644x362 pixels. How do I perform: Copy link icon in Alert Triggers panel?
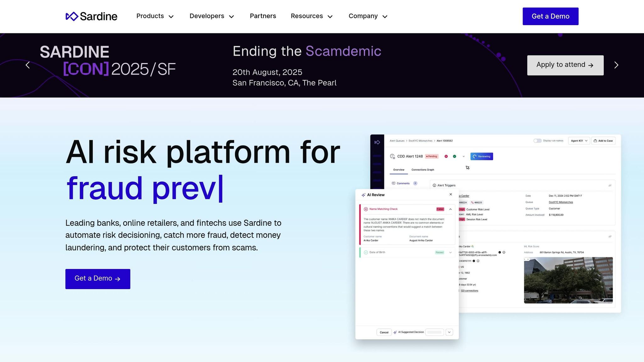click(x=610, y=185)
